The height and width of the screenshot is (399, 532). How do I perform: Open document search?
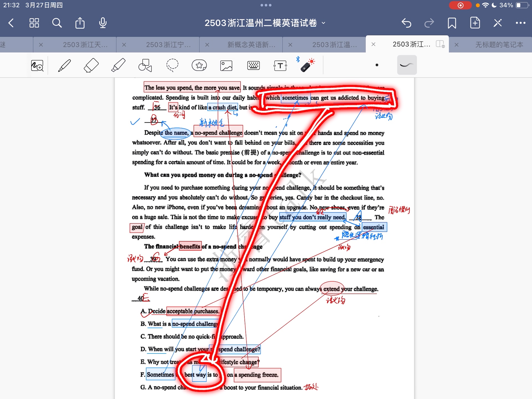pyautogui.click(x=57, y=23)
